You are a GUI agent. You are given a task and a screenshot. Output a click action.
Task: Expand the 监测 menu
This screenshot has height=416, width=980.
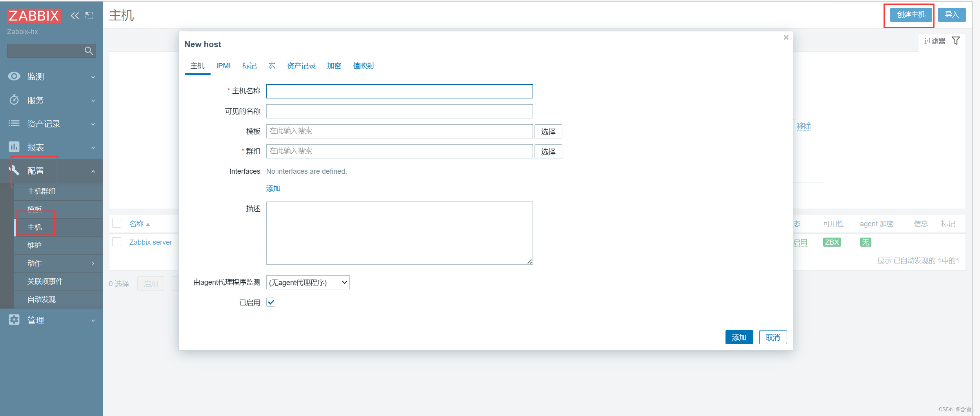[93, 77]
